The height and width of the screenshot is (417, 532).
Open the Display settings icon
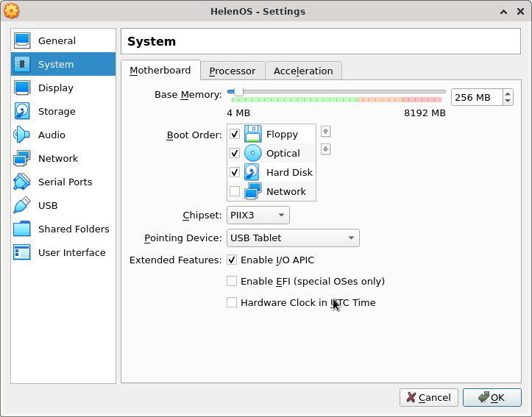coord(22,88)
